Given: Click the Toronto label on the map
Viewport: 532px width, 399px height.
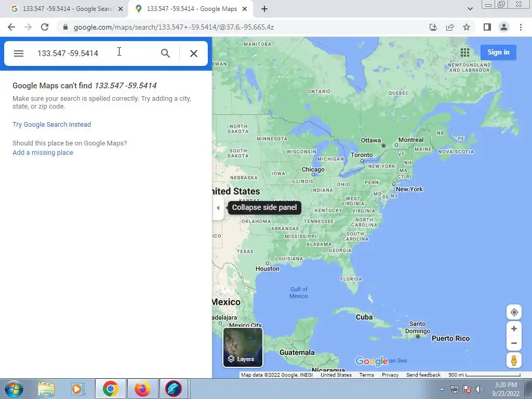Looking at the screenshot, I should pos(362,155).
